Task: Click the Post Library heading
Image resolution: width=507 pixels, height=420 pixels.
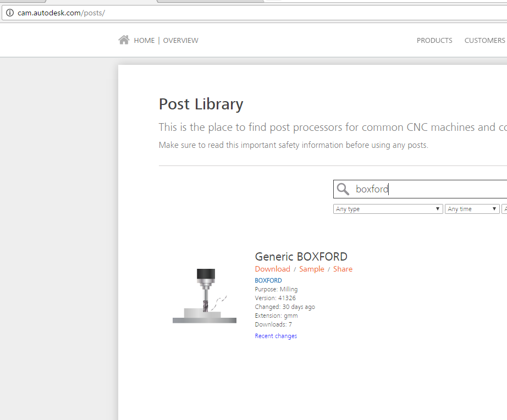Action: tap(201, 104)
